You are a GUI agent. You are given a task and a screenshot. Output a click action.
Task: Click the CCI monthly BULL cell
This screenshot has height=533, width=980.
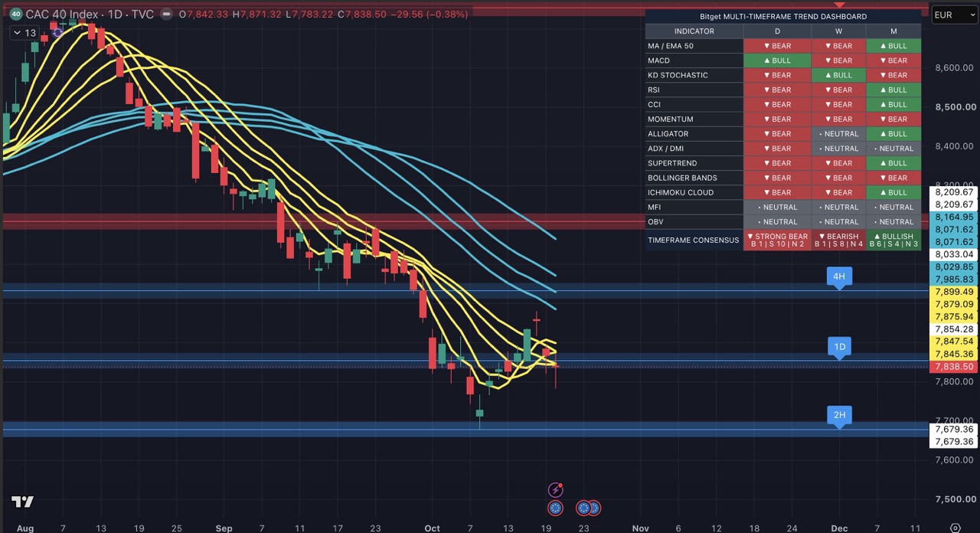click(893, 104)
